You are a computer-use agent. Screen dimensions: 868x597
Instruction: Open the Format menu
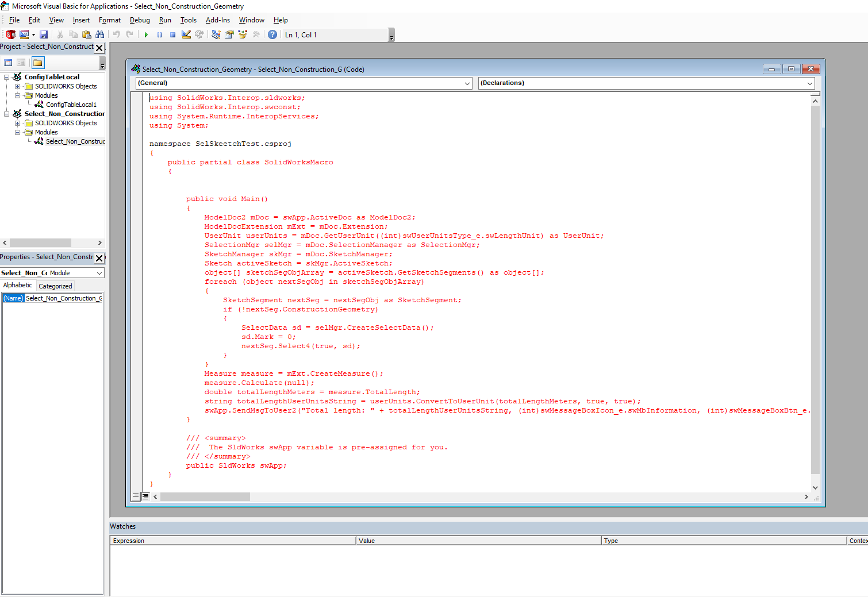pyautogui.click(x=110, y=20)
